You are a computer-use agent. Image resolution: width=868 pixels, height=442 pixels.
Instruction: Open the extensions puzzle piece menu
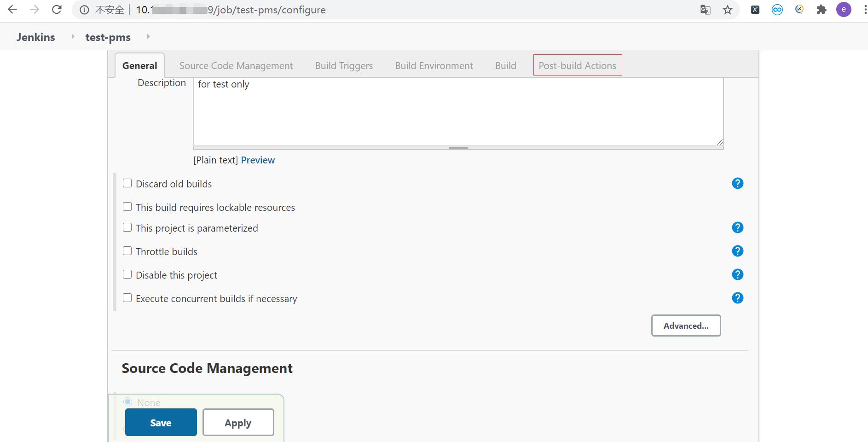point(822,10)
